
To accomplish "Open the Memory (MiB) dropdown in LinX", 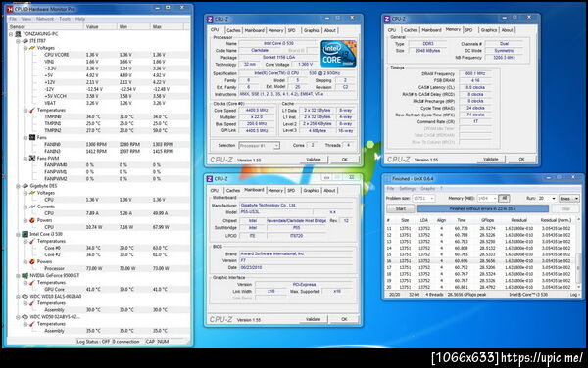I will point(495,198).
